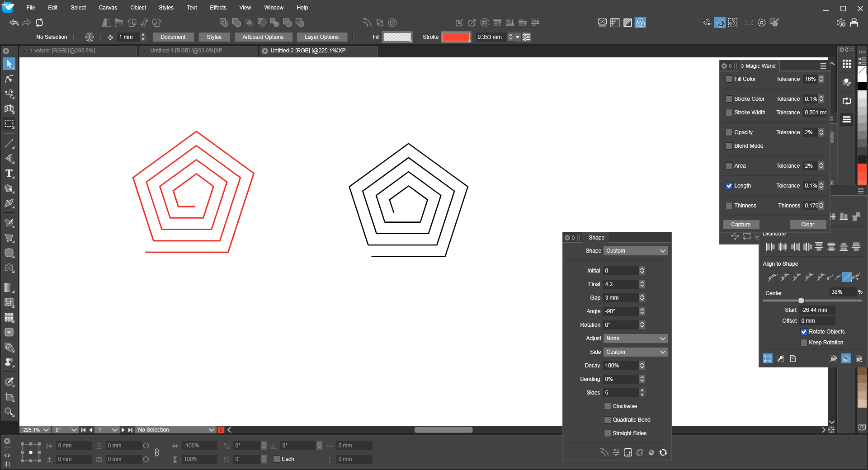Viewport: 868px width, 470px height.
Task: Switch to the Untitled-1 document tab
Action: (186, 51)
